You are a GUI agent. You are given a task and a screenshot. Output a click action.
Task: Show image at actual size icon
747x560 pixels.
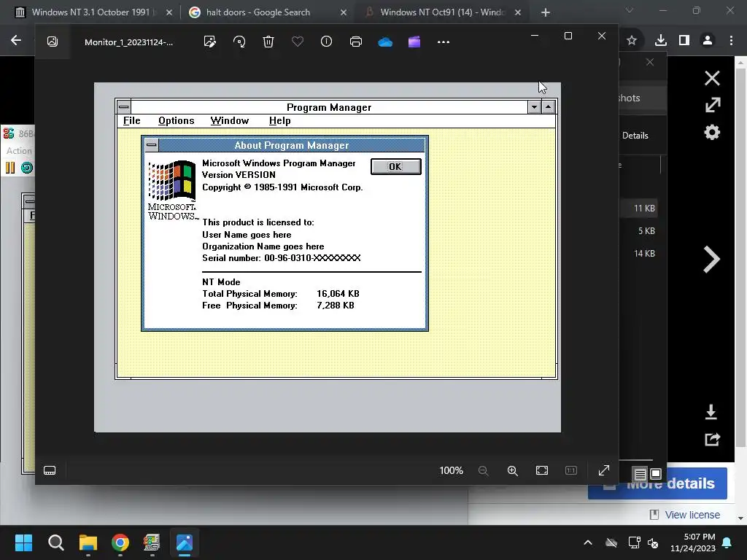coord(571,470)
